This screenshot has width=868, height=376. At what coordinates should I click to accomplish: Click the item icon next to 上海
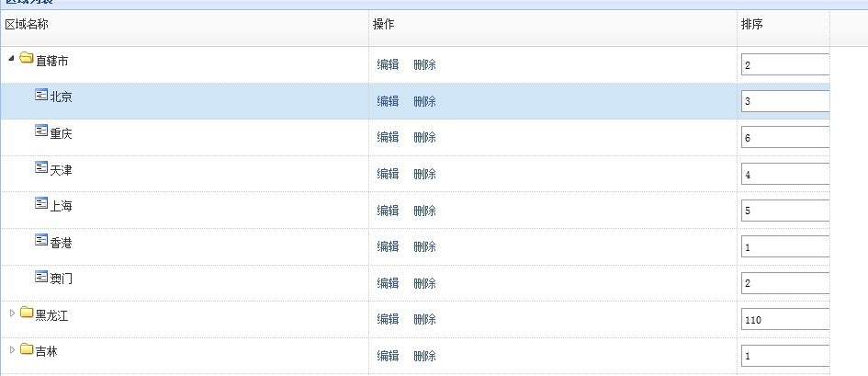[41, 203]
